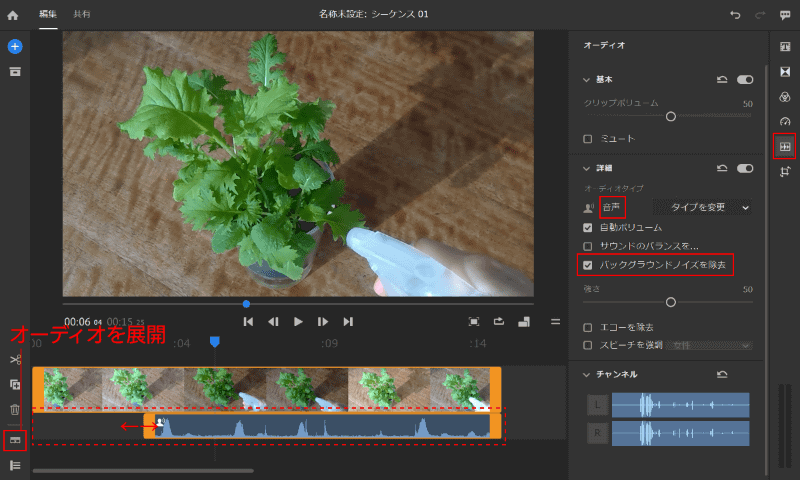Enable スピーチを強調 checkbox

[588, 345]
